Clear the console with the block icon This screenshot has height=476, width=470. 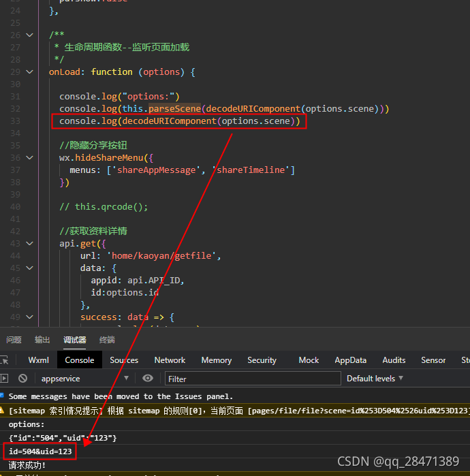22,378
